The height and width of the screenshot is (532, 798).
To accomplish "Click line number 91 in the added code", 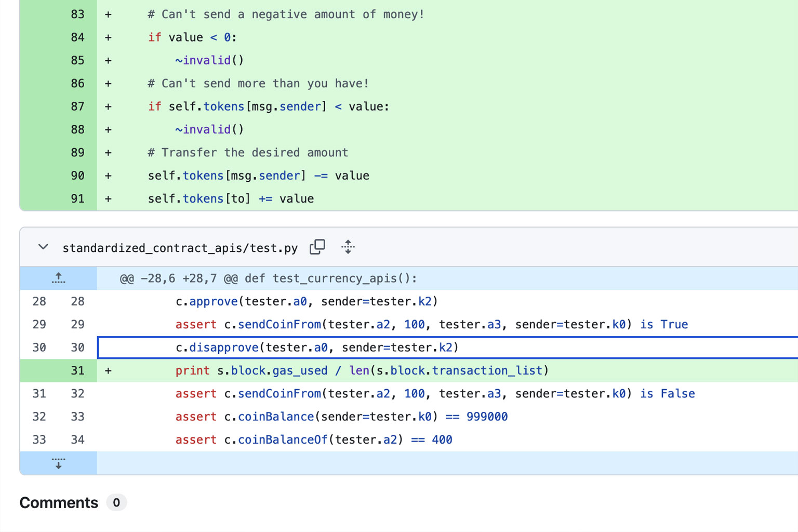I will tap(77, 198).
